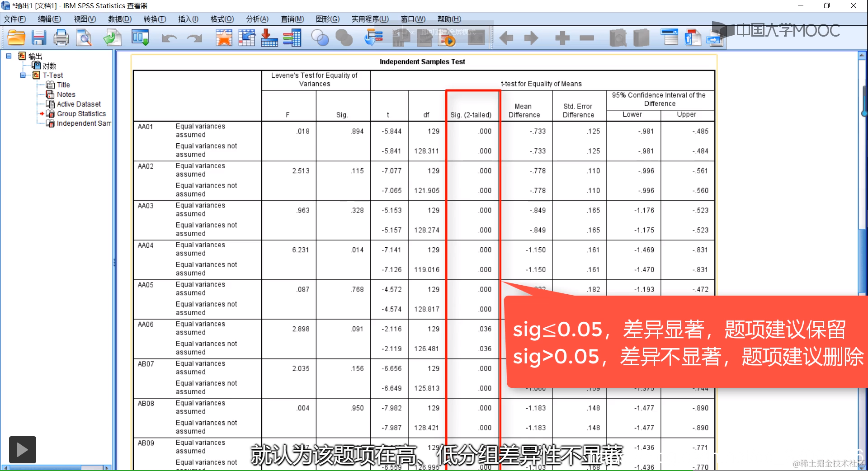Viewport: 868px width, 471px height.
Task: Click the Variables info icon
Action: tap(292, 38)
